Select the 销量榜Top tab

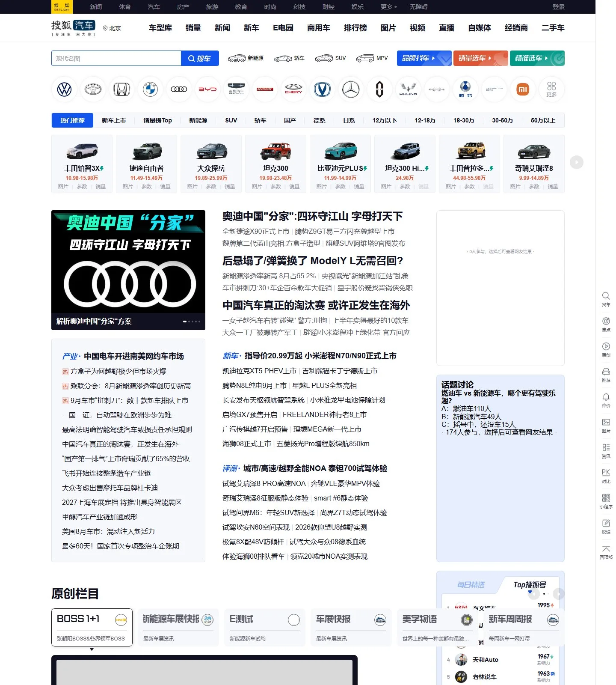pos(157,120)
